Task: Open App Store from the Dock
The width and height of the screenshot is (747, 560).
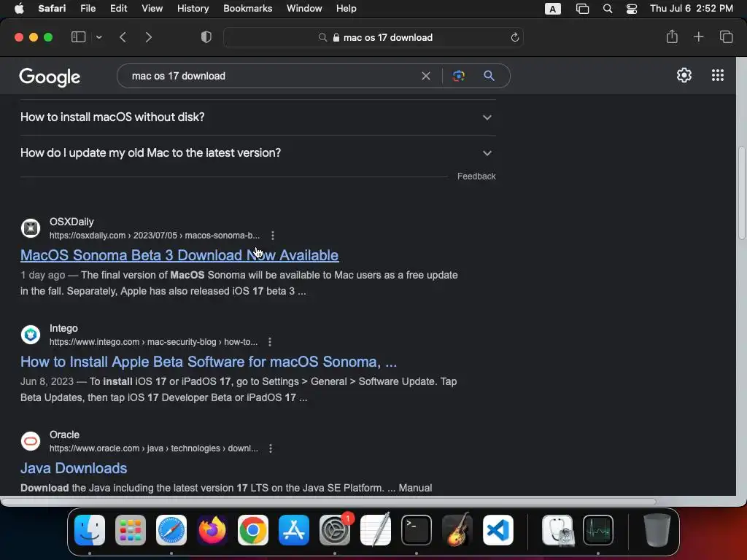Action: click(x=294, y=530)
